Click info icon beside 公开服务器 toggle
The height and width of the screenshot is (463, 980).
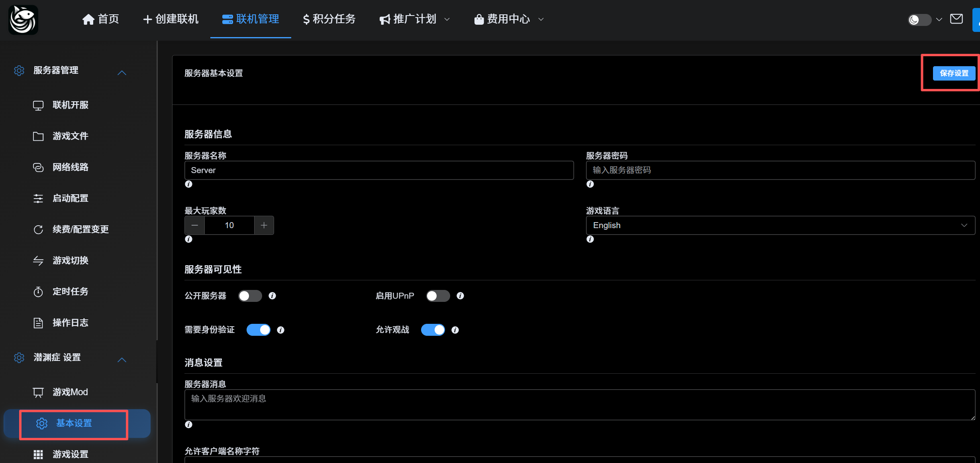point(272,296)
